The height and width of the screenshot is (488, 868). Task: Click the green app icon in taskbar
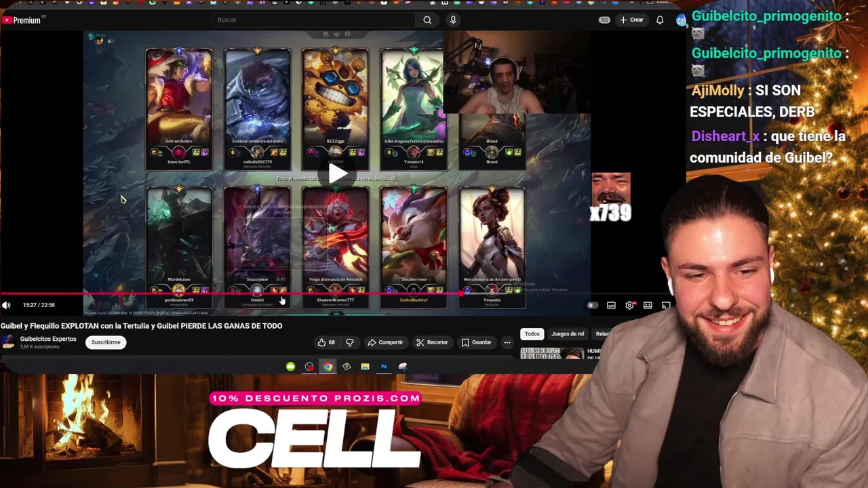pos(290,367)
